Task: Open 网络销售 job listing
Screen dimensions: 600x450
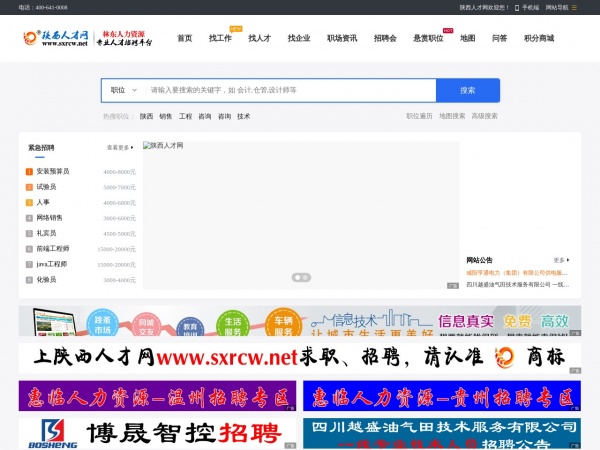Action: [x=49, y=218]
